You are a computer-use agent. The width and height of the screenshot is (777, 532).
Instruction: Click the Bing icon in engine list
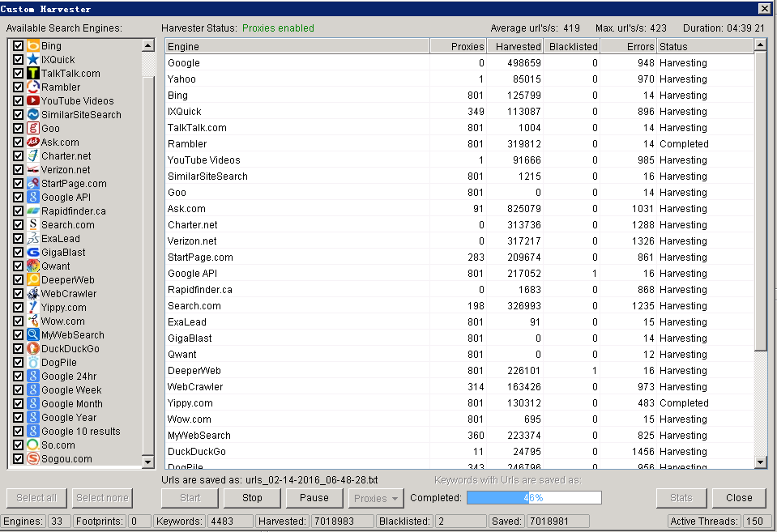[x=33, y=45]
